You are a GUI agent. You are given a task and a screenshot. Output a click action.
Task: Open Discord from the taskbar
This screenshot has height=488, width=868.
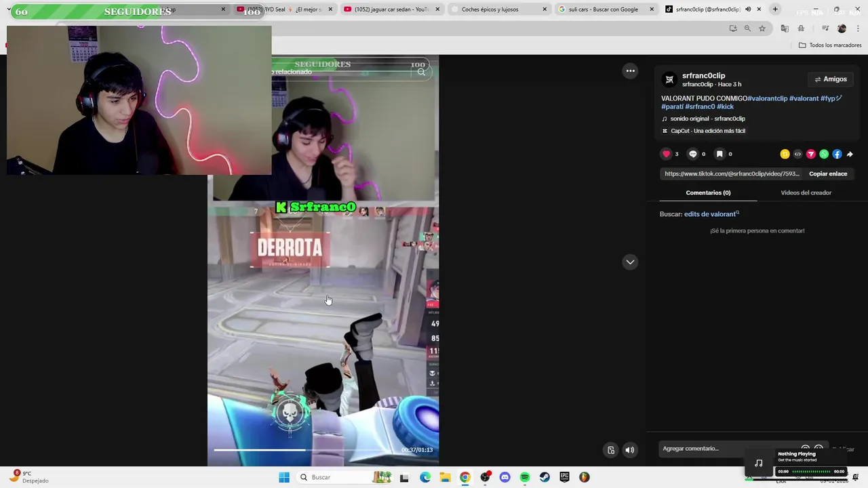pos(505,477)
